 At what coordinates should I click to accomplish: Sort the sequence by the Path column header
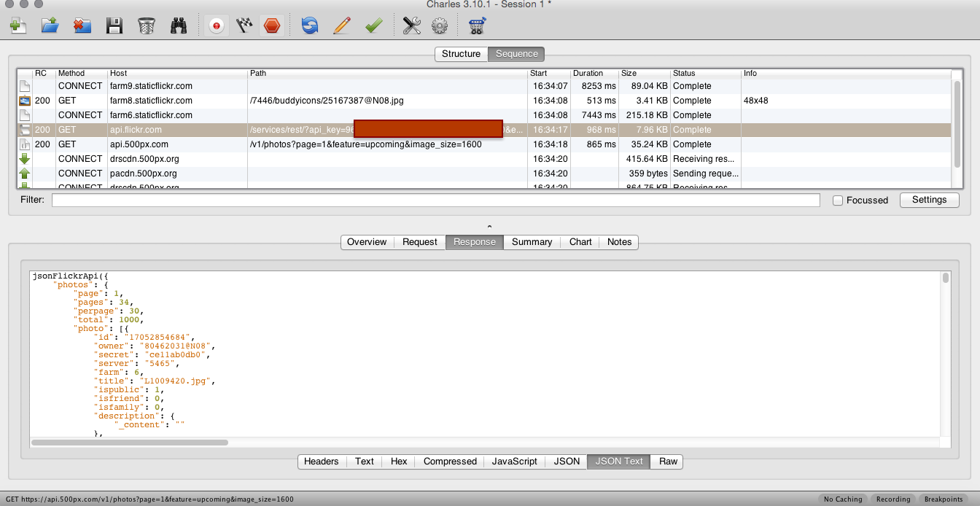(x=388, y=73)
